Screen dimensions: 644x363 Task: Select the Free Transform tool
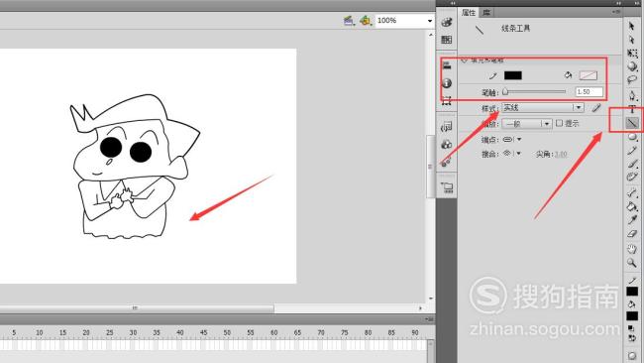click(x=632, y=53)
